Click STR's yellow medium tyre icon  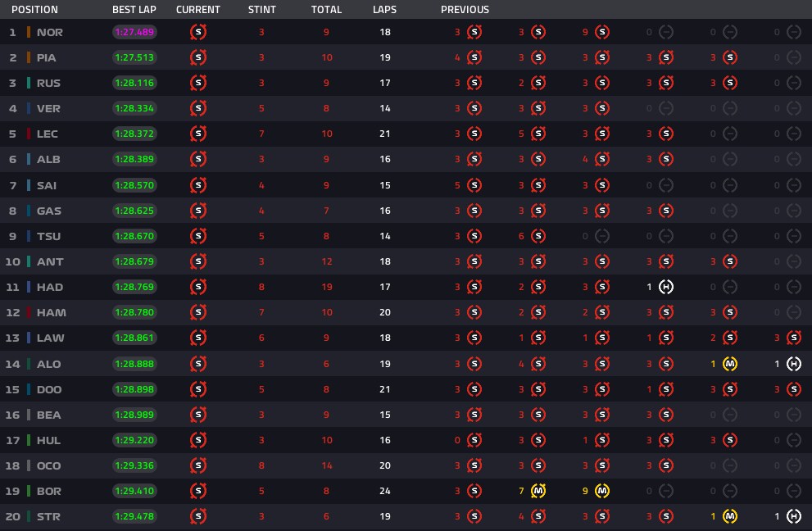730,516
